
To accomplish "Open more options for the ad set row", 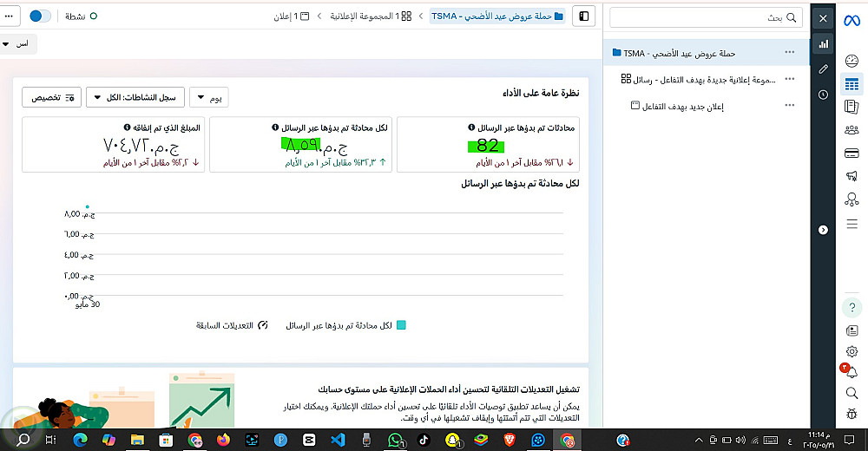I will pyautogui.click(x=789, y=79).
